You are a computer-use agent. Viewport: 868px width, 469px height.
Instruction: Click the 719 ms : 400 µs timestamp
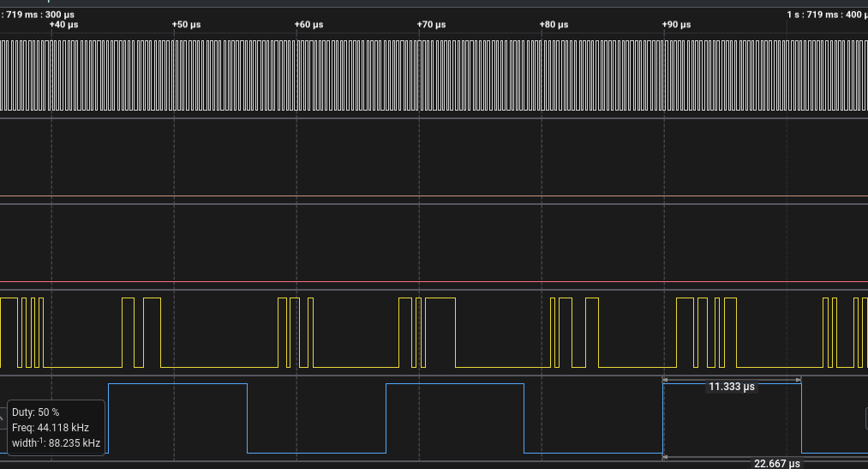826,15
